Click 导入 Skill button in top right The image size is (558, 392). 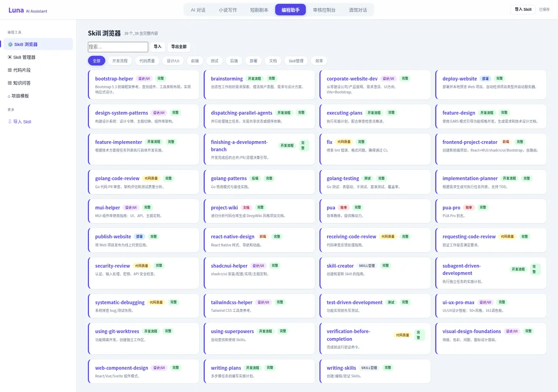[x=523, y=10]
